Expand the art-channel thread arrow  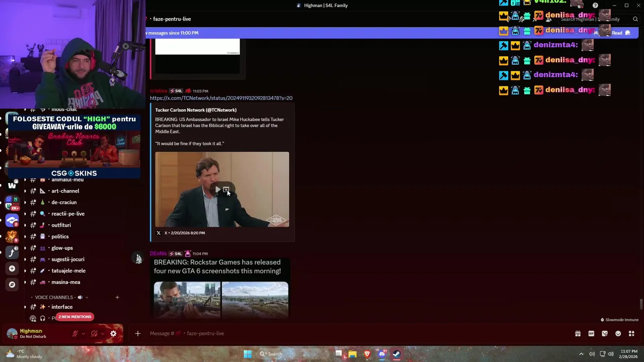tap(25, 191)
